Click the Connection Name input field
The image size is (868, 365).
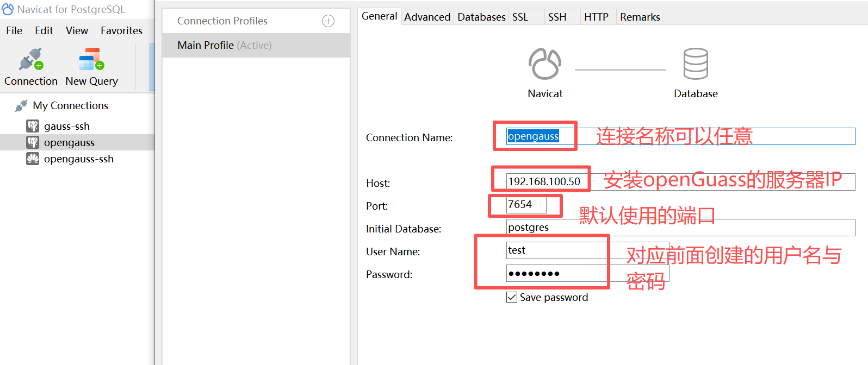680,136
